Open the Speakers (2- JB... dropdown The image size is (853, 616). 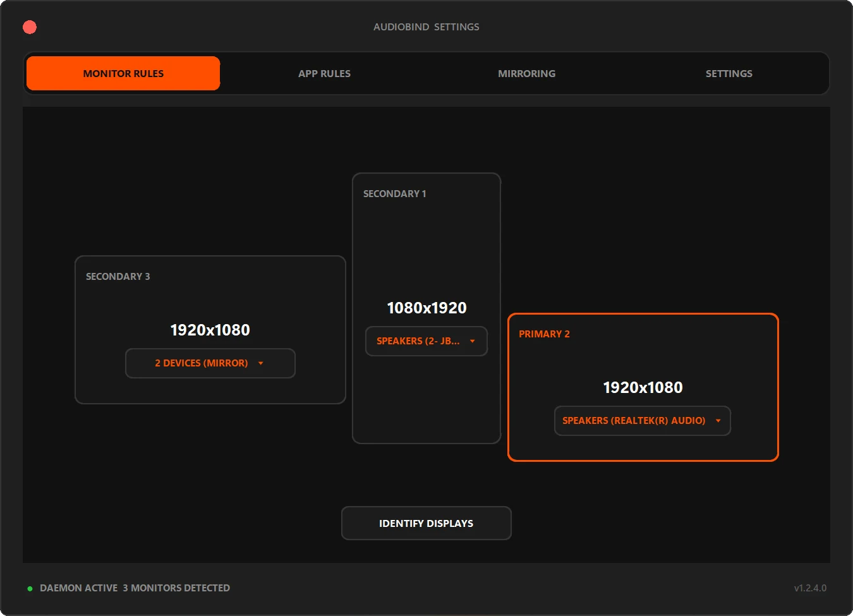point(426,341)
